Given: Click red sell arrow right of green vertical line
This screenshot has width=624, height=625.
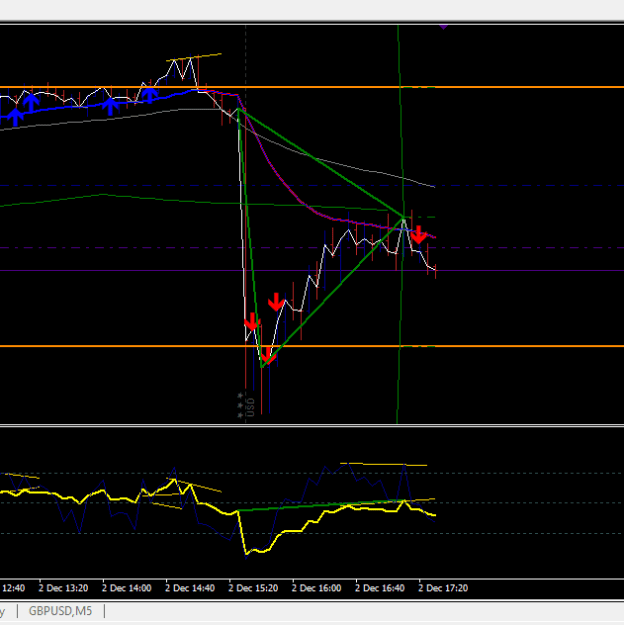Looking at the screenshot, I should pyautogui.click(x=418, y=235).
